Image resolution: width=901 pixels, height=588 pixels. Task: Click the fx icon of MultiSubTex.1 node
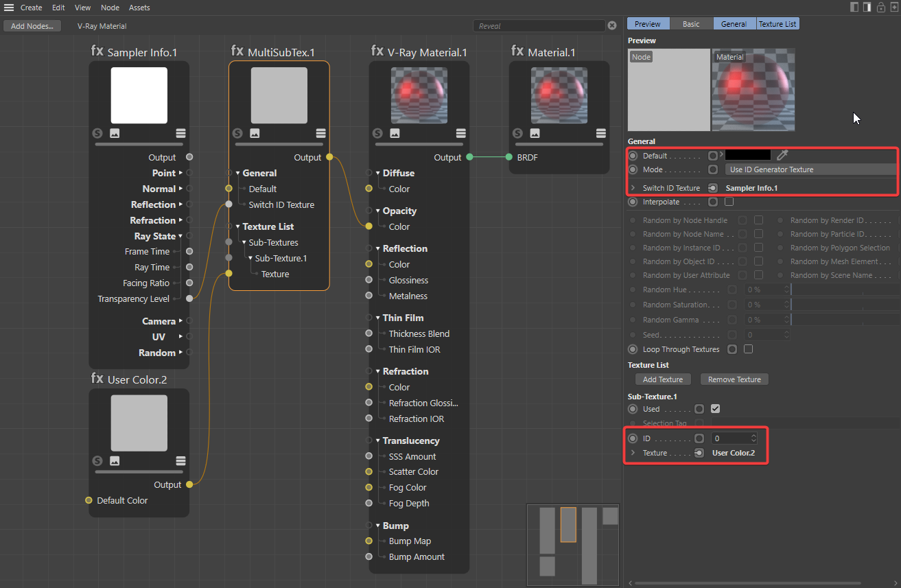pyautogui.click(x=237, y=51)
